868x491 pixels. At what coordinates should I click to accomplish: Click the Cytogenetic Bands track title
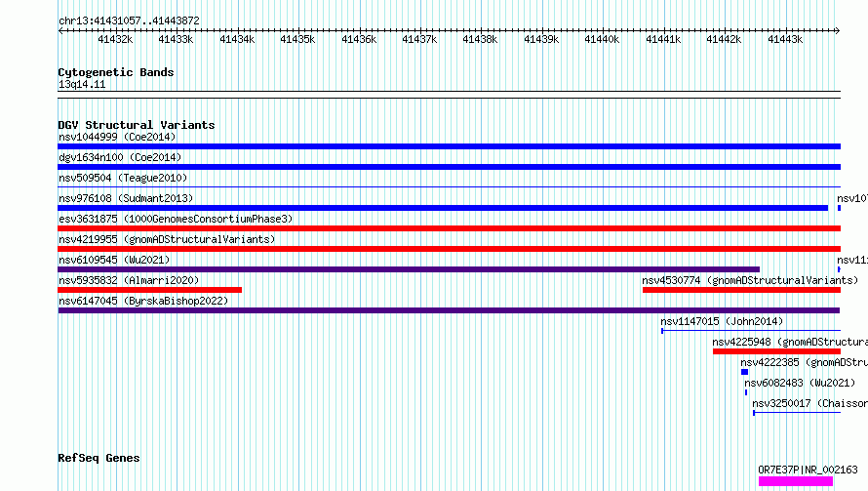116,72
